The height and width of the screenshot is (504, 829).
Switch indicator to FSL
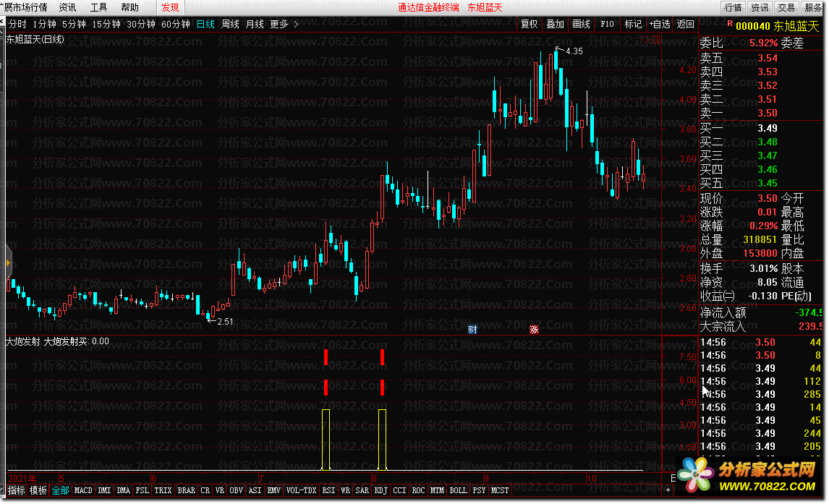tap(142, 490)
